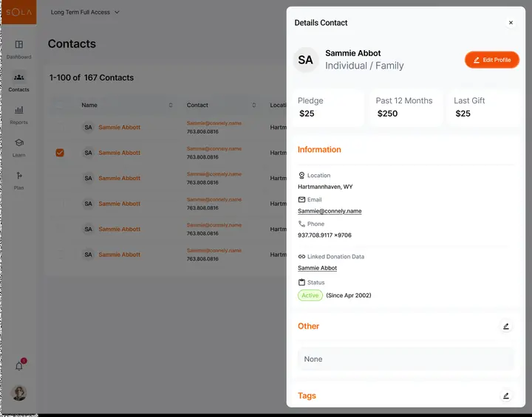This screenshot has width=532, height=417.
Task: Toggle the select-all checkbox in table header
Action: point(60,105)
